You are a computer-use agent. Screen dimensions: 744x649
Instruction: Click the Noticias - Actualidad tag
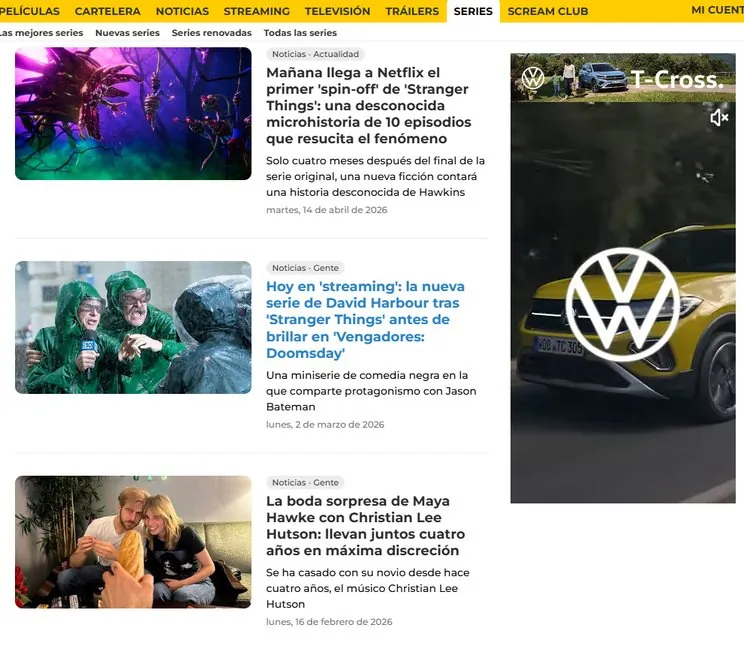pyautogui.click(x=316, y=54)
